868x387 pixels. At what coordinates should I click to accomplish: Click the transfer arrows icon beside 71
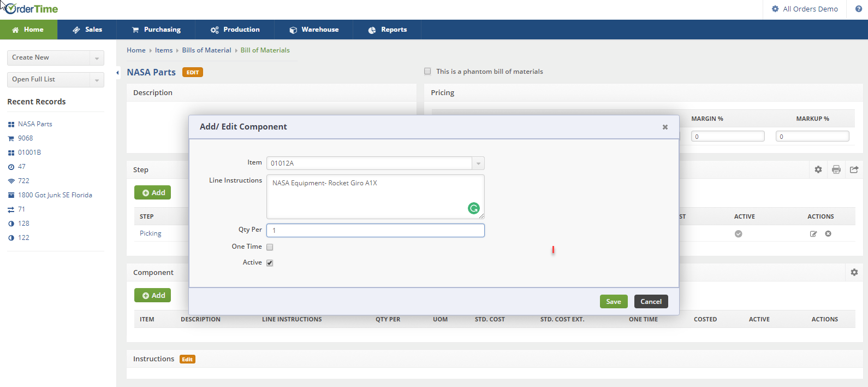11,210
